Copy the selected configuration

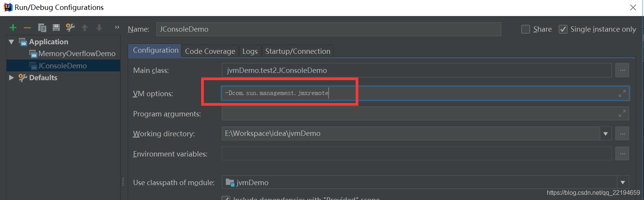42,27
